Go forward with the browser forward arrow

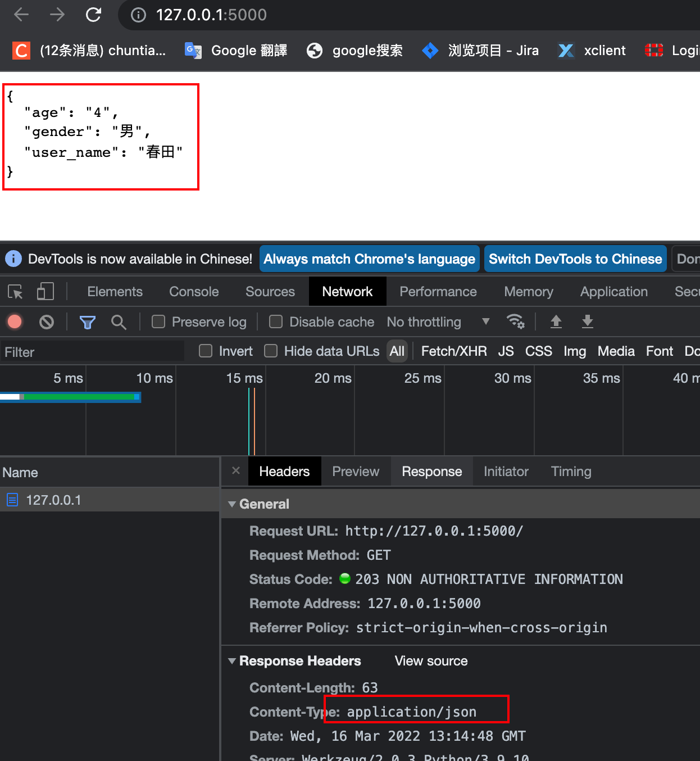pos(57,15)
